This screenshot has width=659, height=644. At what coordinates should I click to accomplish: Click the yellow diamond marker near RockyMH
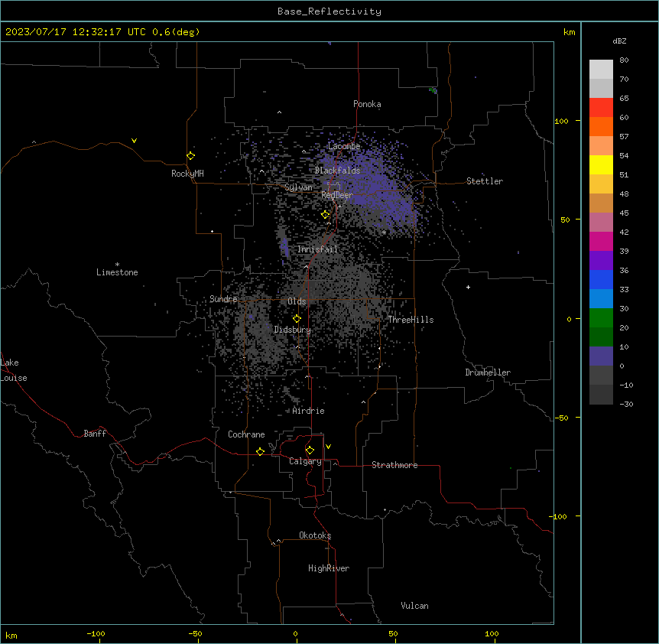190,156
